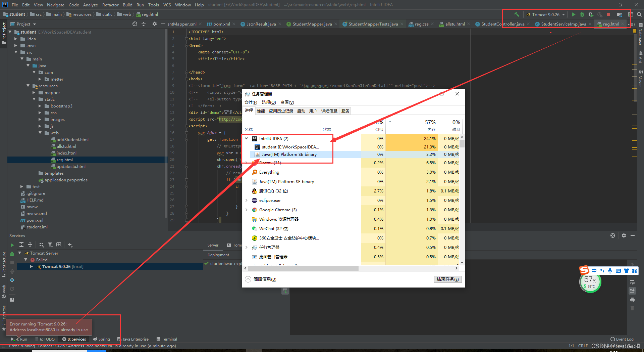This screenshot has height=352, width=644.
Task: Switch Sogou input between Chinese and English
Action: point(594,271)
